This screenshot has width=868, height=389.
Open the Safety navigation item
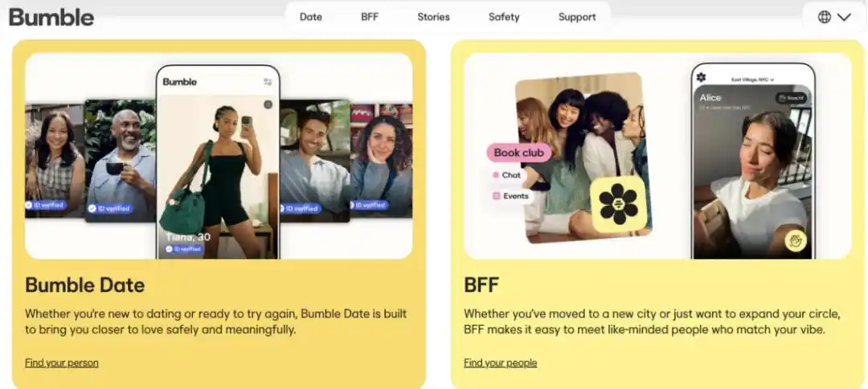click(504, 17)
